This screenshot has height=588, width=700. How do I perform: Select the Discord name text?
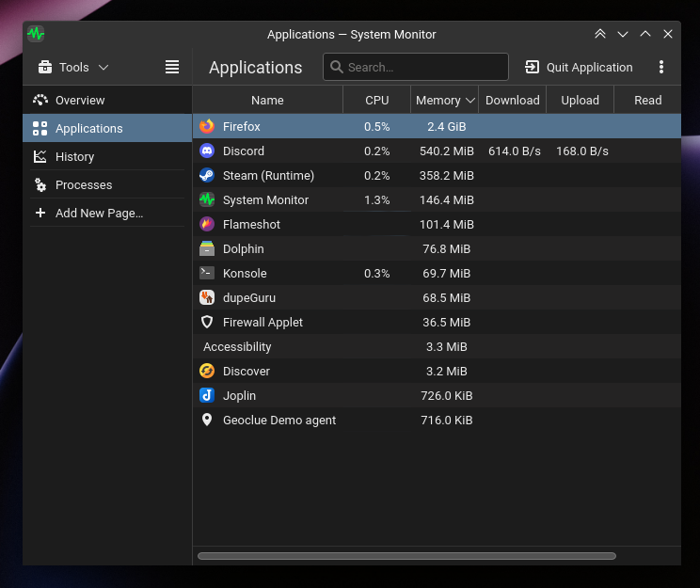(244, 151)
